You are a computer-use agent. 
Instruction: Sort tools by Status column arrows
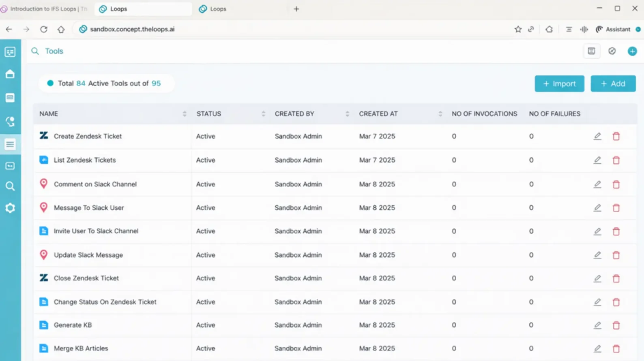[x=263, y=114]
